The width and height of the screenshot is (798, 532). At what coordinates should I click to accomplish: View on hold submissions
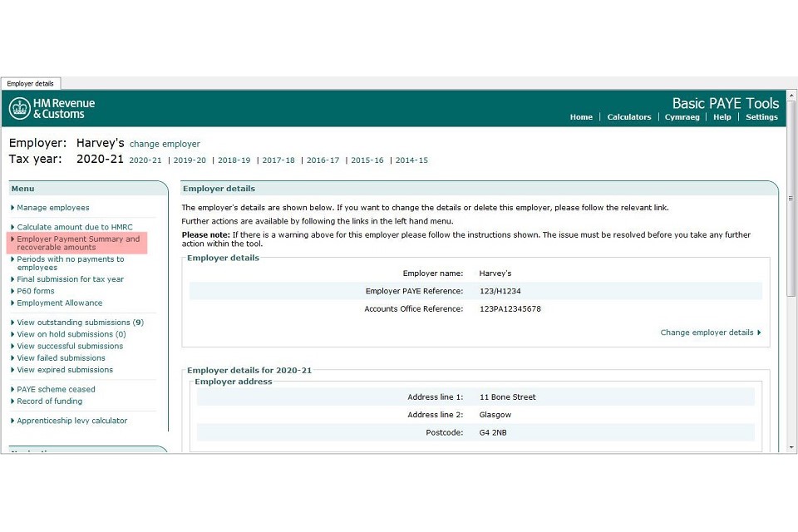[x=71, y=333]
